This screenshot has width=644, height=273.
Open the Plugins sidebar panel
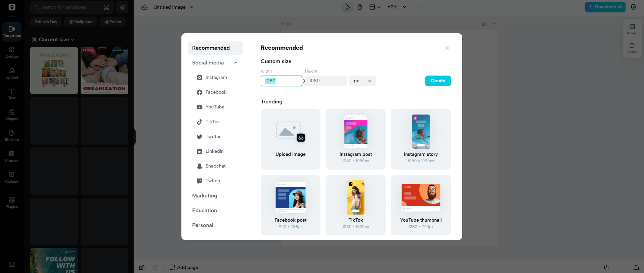pyautogui.click(x=12, y=203)
